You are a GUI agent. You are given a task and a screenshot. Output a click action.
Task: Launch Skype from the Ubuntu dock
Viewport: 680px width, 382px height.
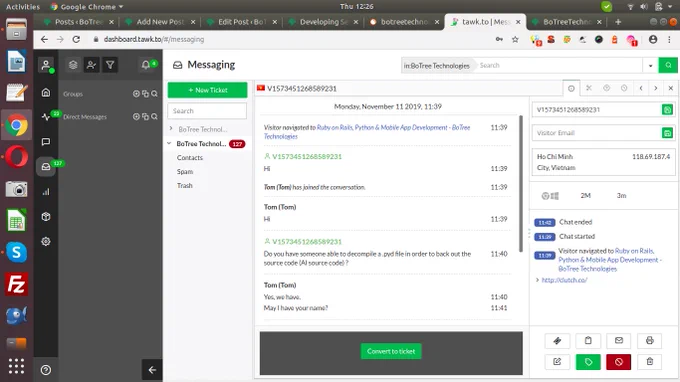coord(16,252)
